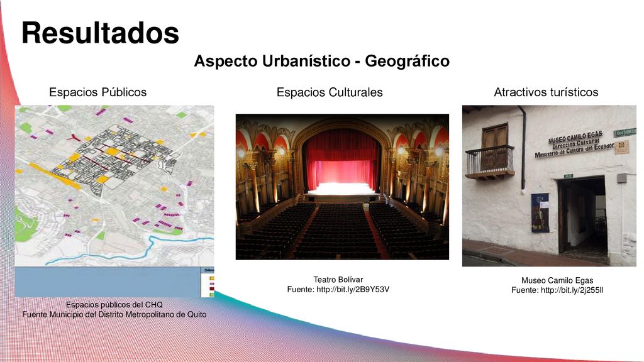The width and height of the screenshot is (644, 362).
Task: Open the Teatro Bolívar theater photo
Action: [x=342, y=187]
